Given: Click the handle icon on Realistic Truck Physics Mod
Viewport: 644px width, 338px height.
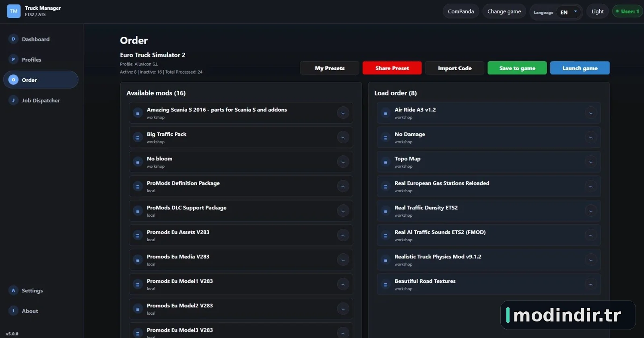Looking at the screenshot, I should (386, 260).
